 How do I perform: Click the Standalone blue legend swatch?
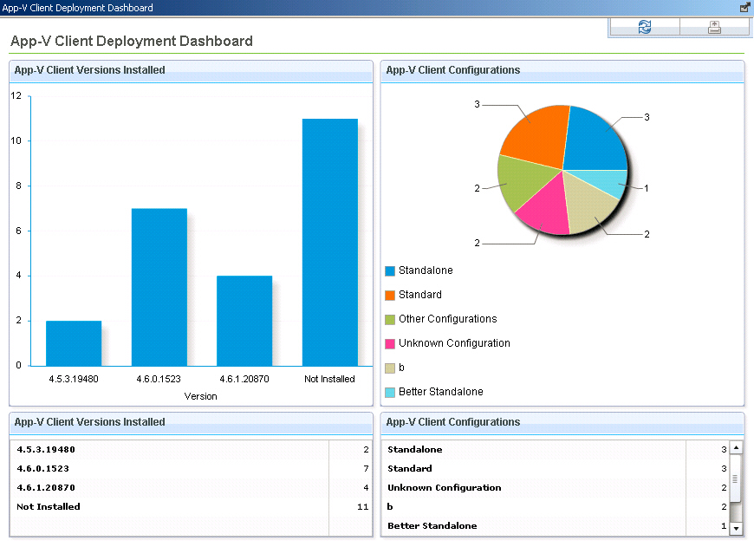pyautogui.click(x=390, y=271)
